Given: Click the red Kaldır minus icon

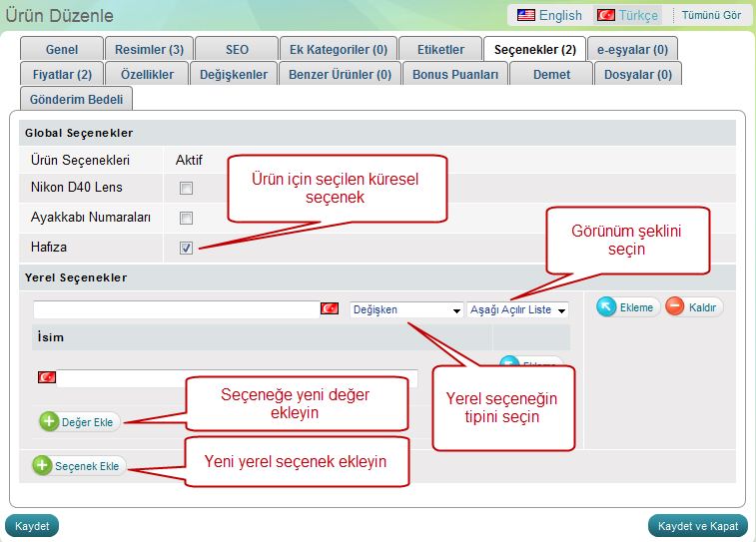Looking at the screenshot, I should tap(675, 307).
